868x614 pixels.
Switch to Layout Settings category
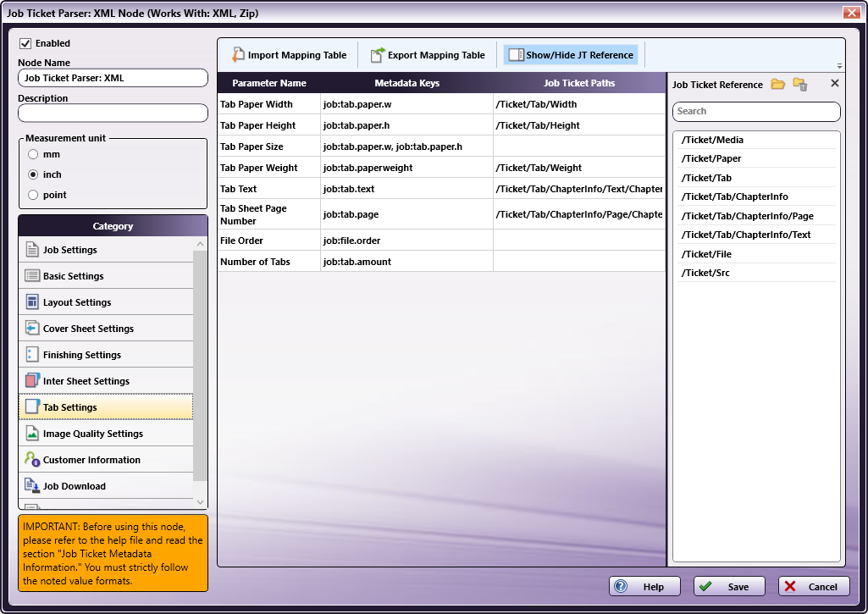pos(107,302)
